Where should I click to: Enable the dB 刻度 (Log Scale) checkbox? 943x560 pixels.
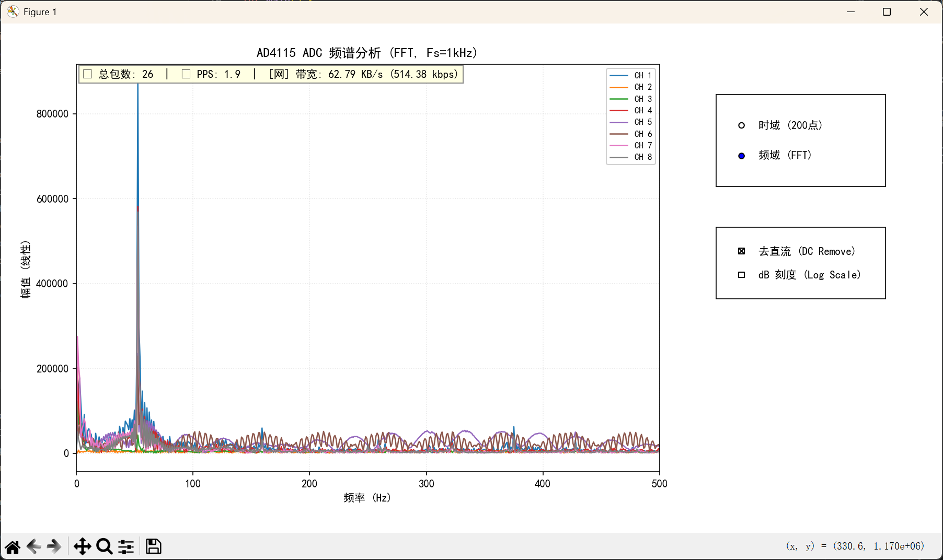[x=741, y=275]
